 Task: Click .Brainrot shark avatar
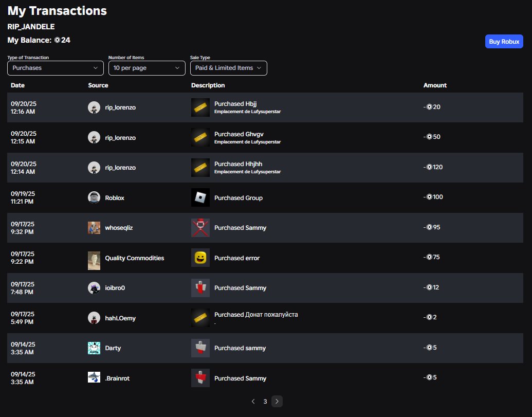(94, 377)
